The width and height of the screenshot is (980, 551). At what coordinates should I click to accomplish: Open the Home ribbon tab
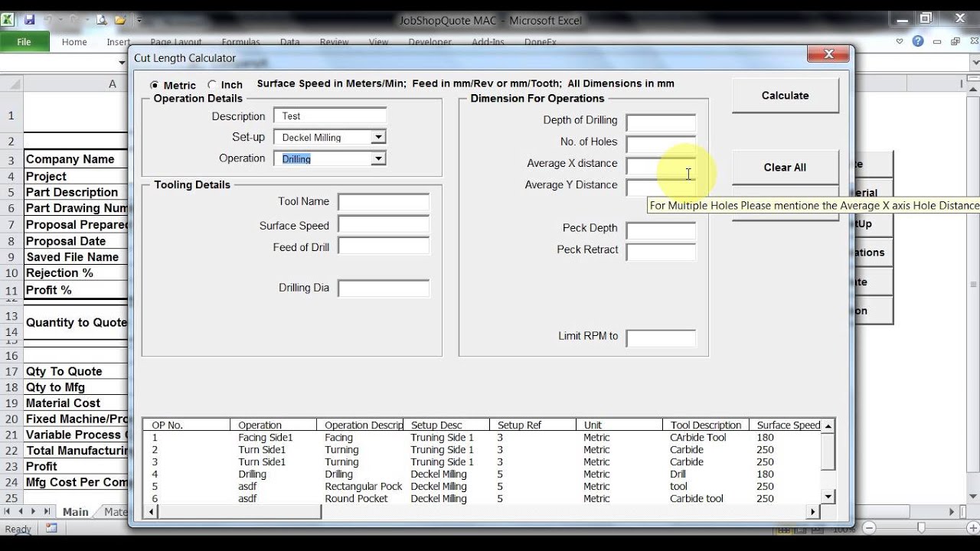point(74,42)
